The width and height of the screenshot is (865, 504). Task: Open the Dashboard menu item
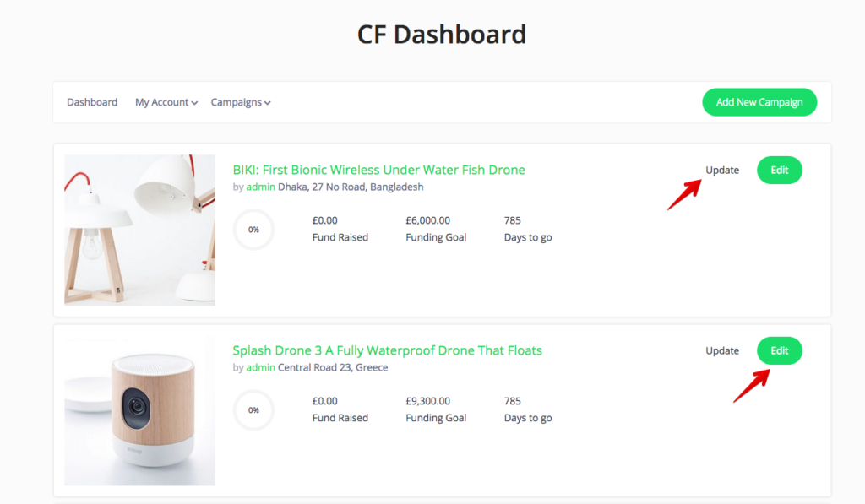(92, 102)
